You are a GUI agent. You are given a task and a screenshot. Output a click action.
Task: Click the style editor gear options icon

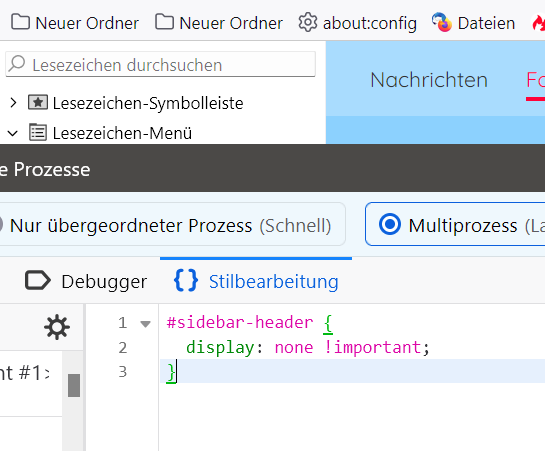click(x=57, y=327)
